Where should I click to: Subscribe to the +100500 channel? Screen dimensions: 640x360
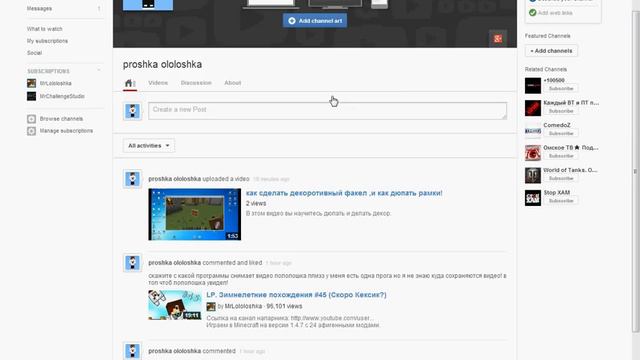pyautogui.click(x=561, y=89)
